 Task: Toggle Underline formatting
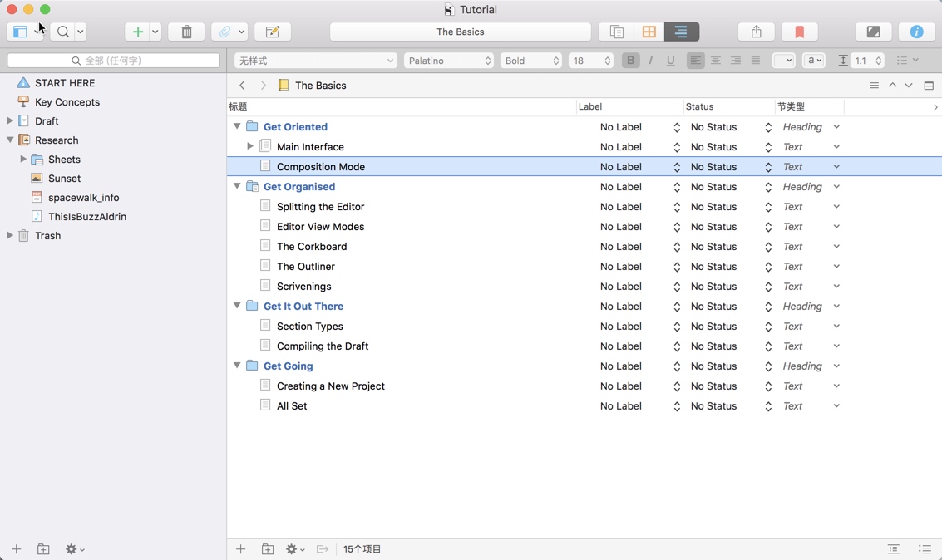tap(671, 60)
